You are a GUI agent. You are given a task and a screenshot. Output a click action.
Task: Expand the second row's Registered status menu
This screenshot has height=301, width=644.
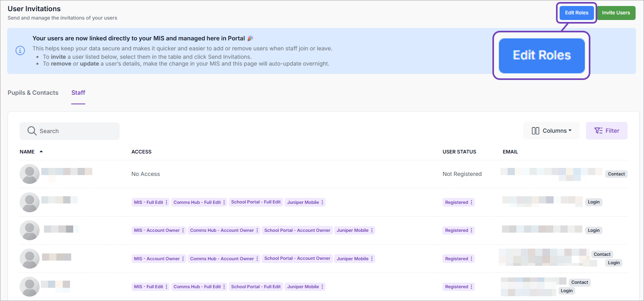[x=472, y=202]
